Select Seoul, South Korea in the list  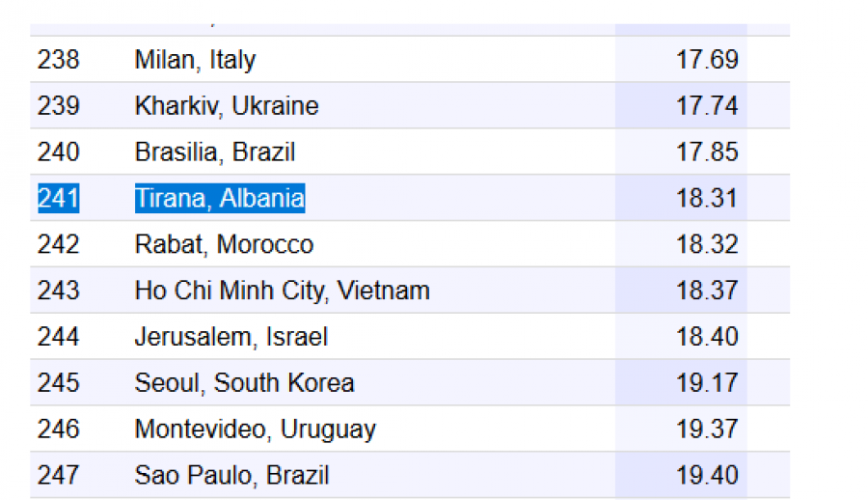click(244, 383)
